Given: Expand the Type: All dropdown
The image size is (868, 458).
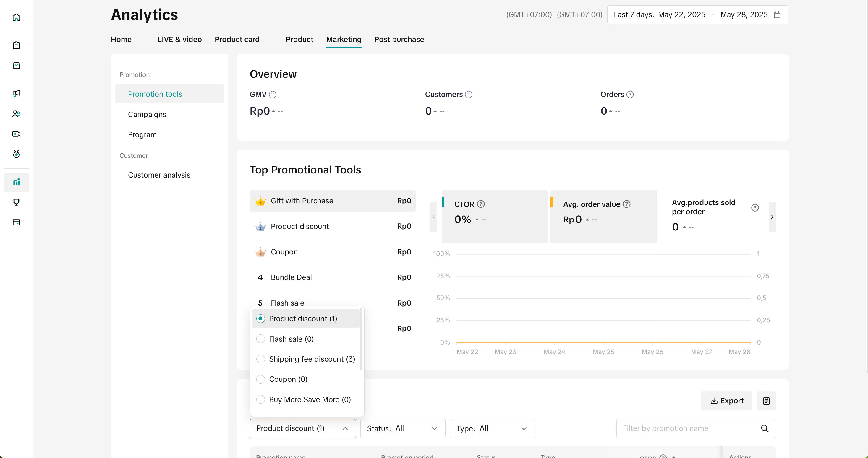Looking at the screenshot, I should (492, 428).
